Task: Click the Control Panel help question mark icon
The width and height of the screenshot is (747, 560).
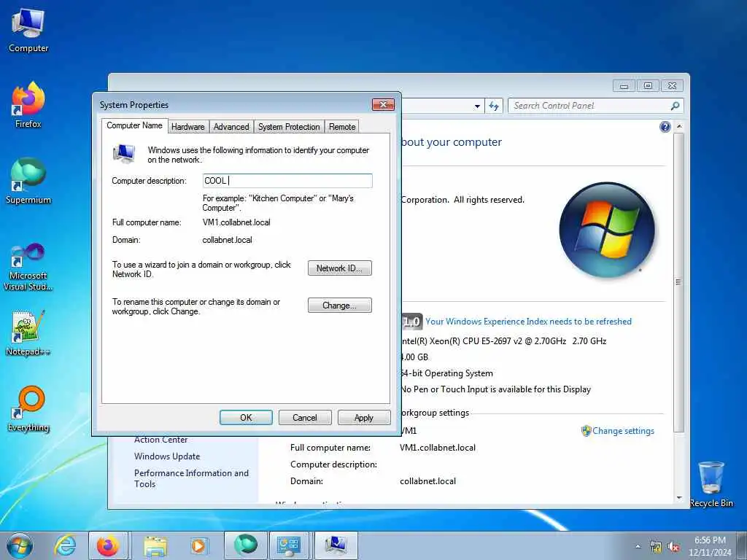Action: [x=665, y=127]
